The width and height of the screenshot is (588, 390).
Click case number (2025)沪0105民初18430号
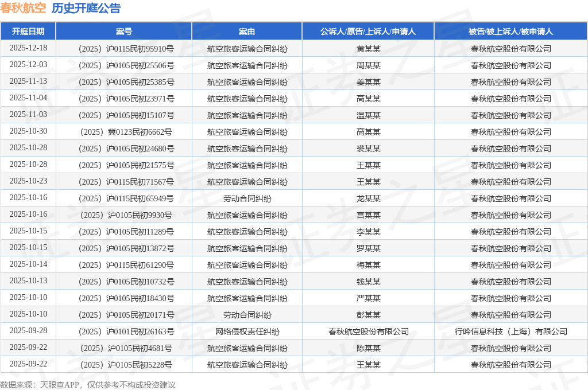click(126, 298)
